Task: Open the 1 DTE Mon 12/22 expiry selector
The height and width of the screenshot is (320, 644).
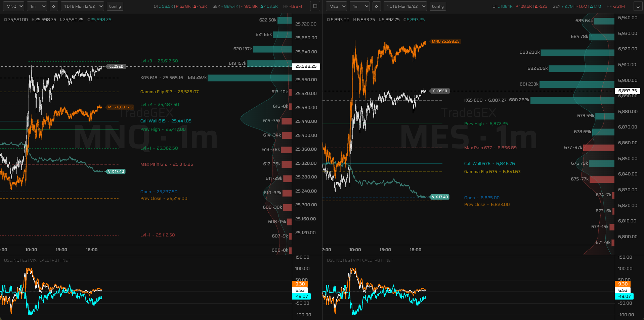Action: tap(82, 6)
